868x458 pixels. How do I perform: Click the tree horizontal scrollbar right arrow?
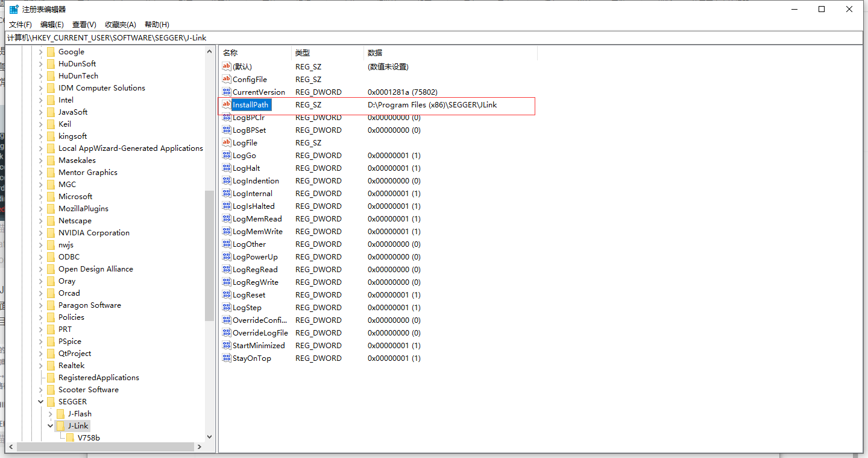[200, 447]
